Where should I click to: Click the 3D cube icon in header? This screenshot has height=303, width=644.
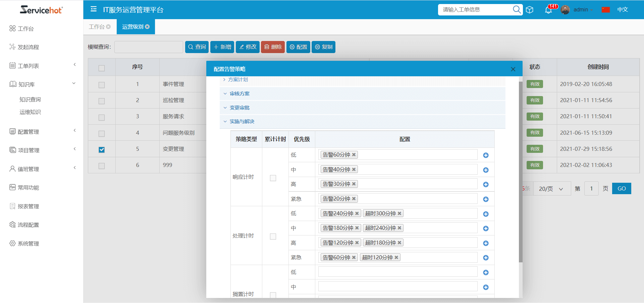coord(530,10)
